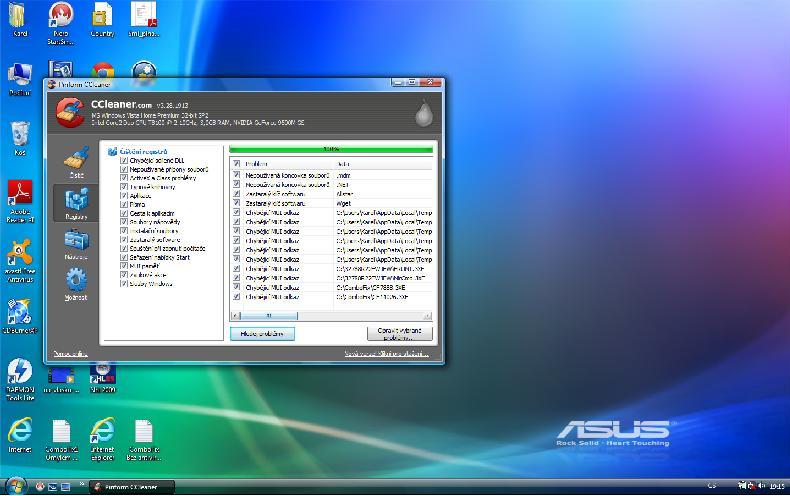Launch Adobe Reader XI from the desktop
The height and width of the screenshot is (496, 790).
pos(20,201)
